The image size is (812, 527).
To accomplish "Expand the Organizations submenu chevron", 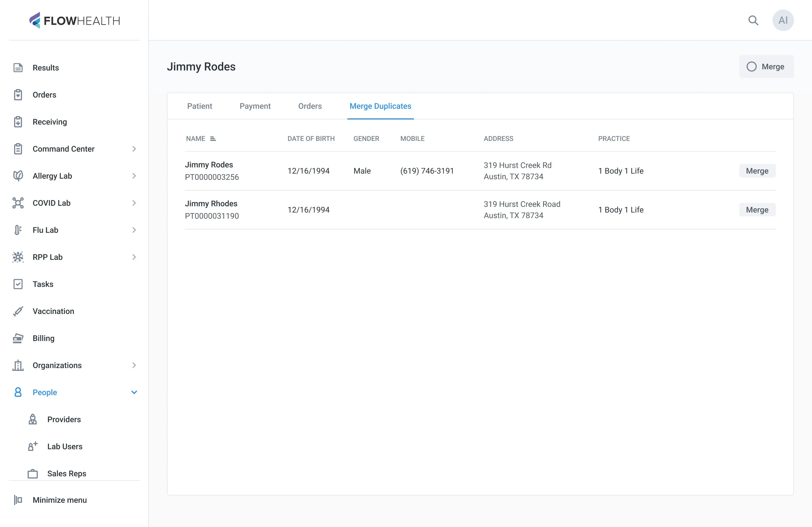I will coord(134,365).
